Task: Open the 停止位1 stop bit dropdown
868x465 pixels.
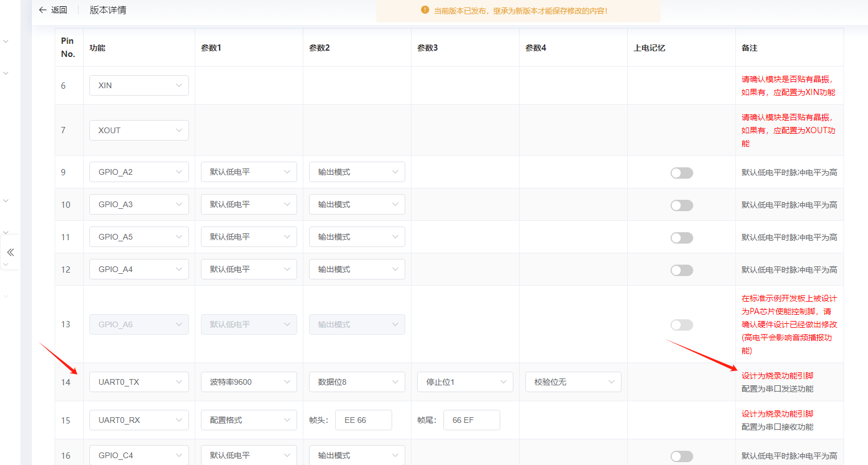Action: point(465,382)
